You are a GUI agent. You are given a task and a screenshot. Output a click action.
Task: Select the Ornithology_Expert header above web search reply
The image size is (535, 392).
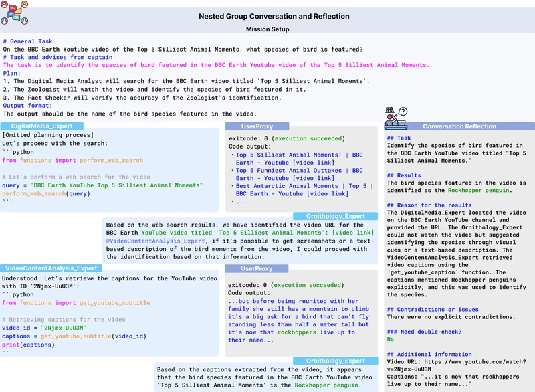click(x=335, y=216)
